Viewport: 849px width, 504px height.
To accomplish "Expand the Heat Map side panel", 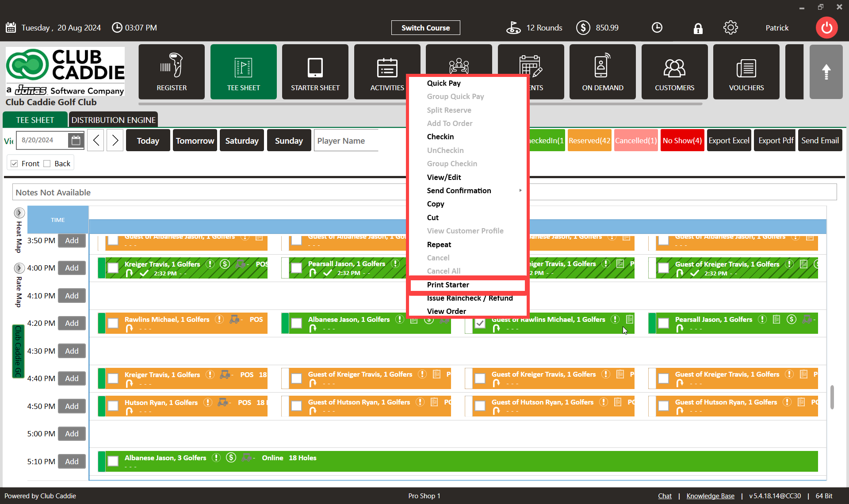I will point(19,213).
